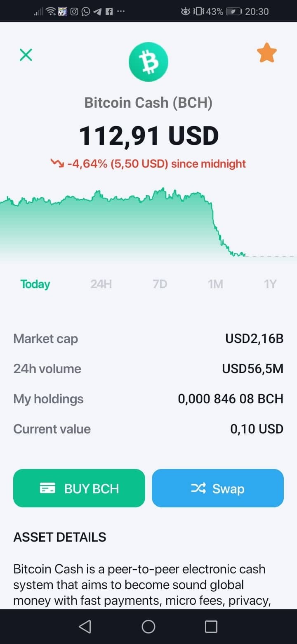Click the shuffle arrows icon on Swap
The image size is (297, 644).
198,488
